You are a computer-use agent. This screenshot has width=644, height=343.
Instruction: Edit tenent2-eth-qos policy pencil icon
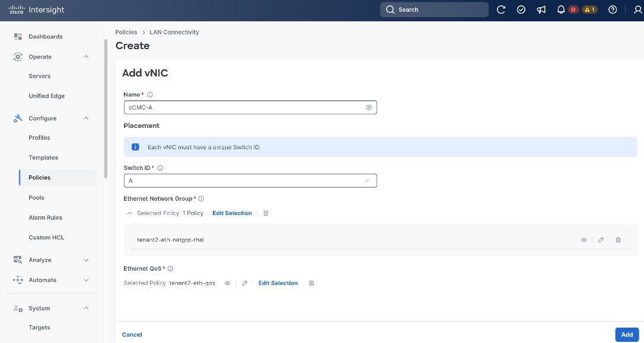[x=244, y=283]
